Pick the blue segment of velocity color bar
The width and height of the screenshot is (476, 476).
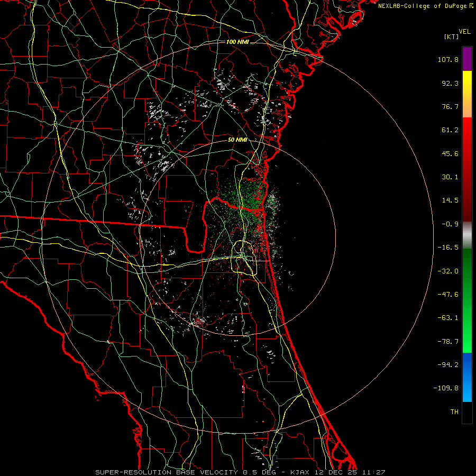[467, 377]
